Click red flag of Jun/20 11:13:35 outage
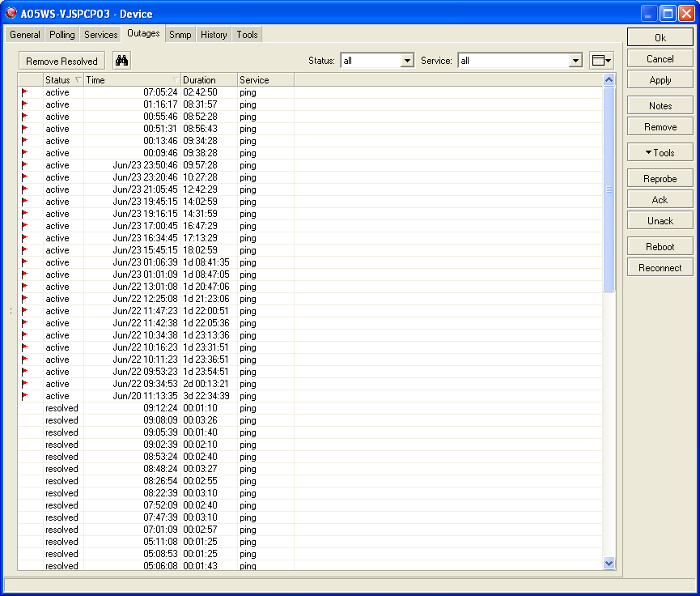 [x=24, y=396]
